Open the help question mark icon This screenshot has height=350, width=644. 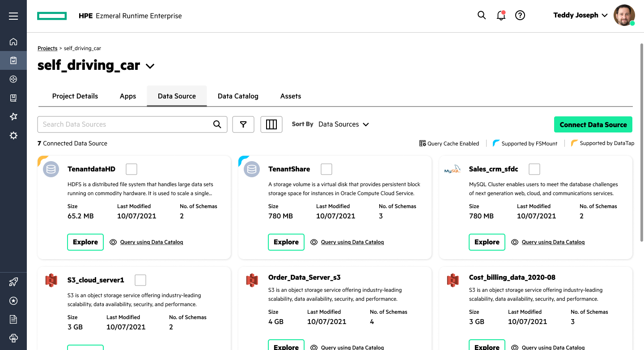point(520,15)
